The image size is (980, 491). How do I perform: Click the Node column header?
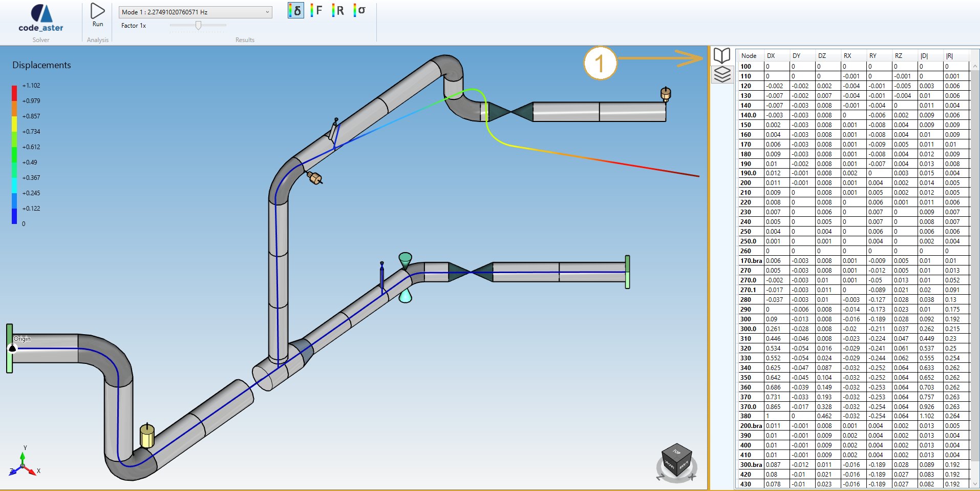click(x=750, y=56)
